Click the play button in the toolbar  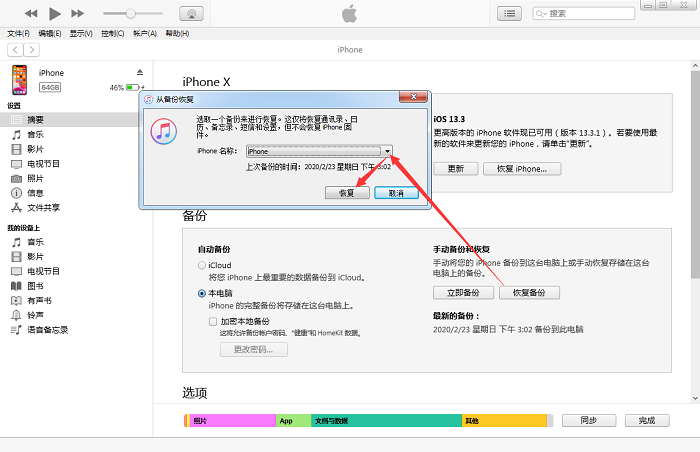click(54, 14)
